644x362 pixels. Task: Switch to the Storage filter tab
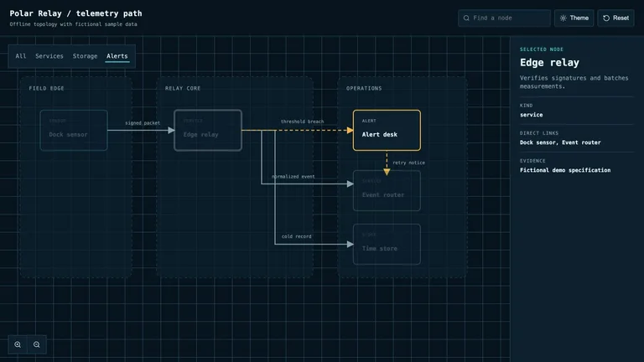(x=85, y=56)
